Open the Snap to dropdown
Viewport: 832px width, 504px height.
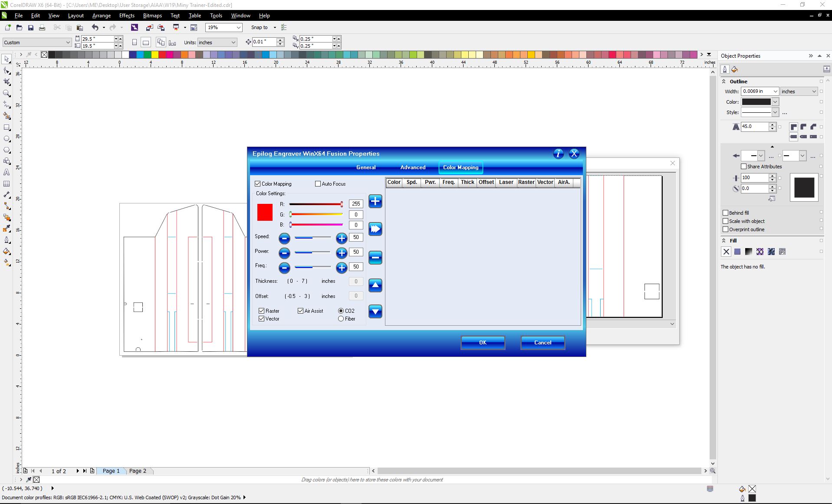(x=275, y=27)
